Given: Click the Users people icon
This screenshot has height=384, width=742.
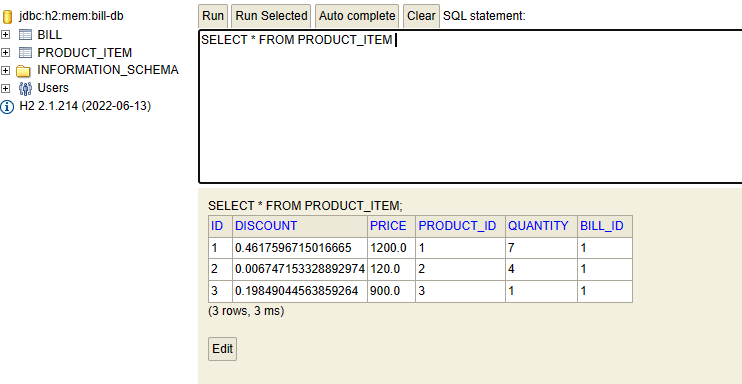Looking at the screenshot, I should point(25,88).
